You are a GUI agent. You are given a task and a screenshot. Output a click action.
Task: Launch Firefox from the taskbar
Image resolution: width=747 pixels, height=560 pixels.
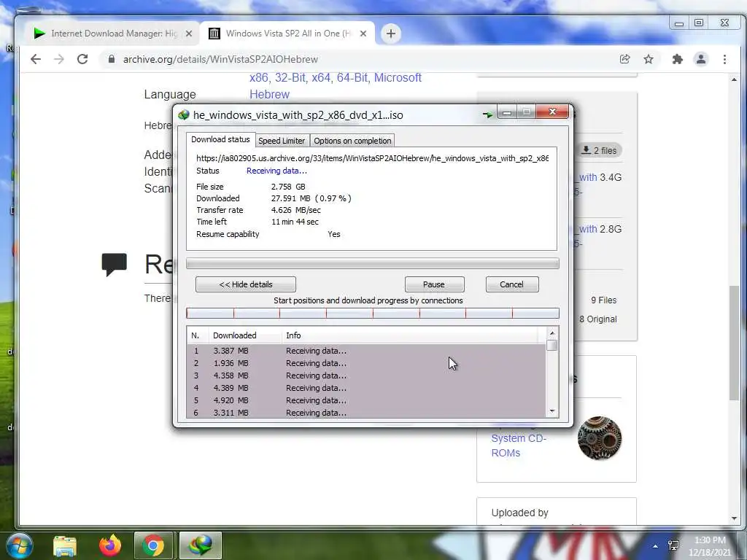(x=110, y=545)
